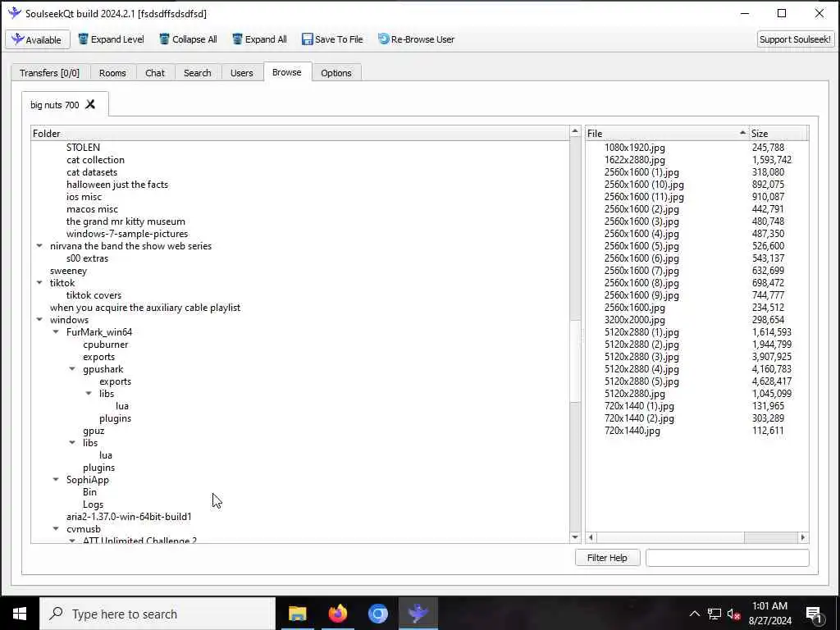Viewport: 840px width, 630px height.
Task: Click the folder tree scroll-down arrow
Action: coord(575,537)
